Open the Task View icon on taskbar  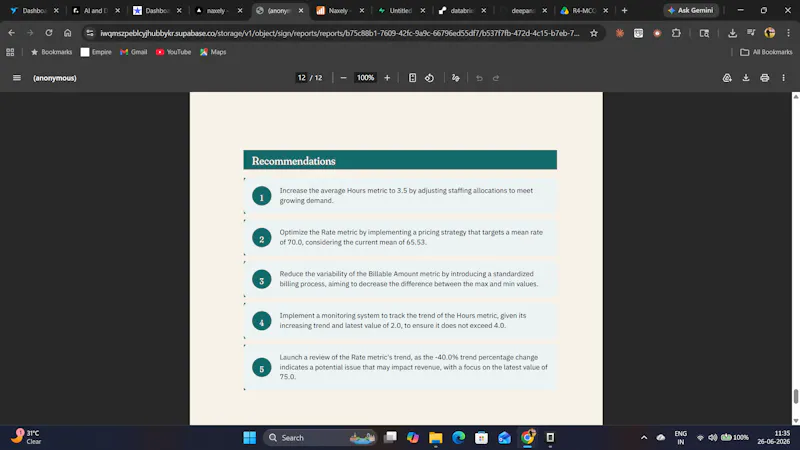pos(390,438)
